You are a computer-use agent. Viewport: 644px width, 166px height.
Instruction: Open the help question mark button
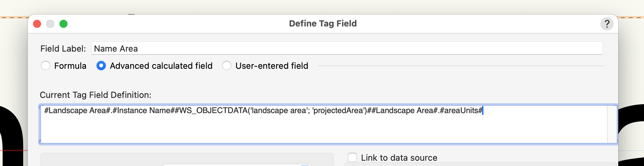[x=607, y=24]
